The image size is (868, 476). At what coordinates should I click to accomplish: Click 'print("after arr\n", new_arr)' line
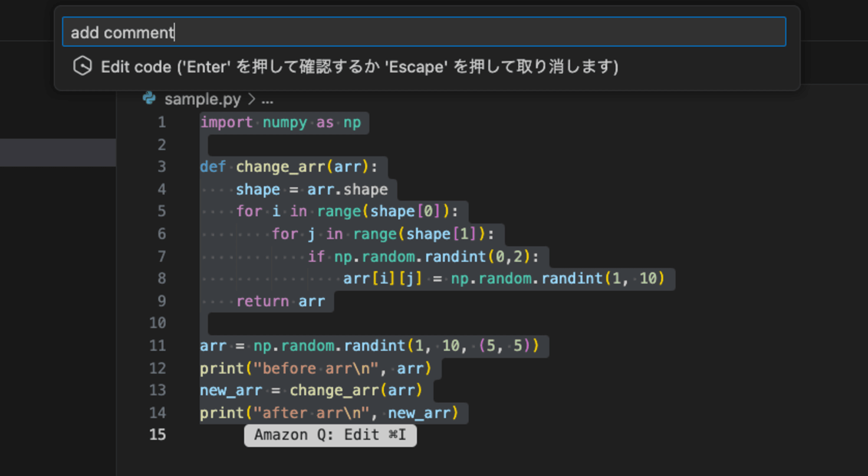tap(329, 413)
